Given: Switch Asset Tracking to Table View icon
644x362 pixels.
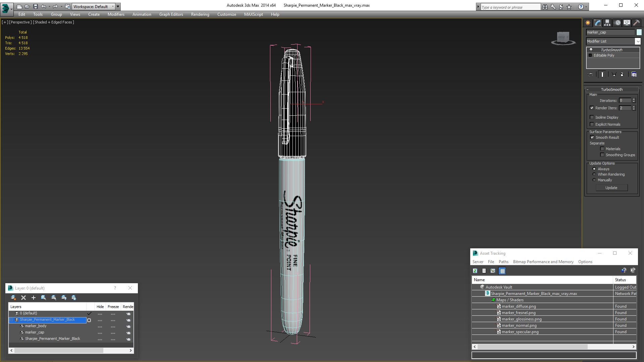Looking at the screenshot, I should [x=502, y=271].
